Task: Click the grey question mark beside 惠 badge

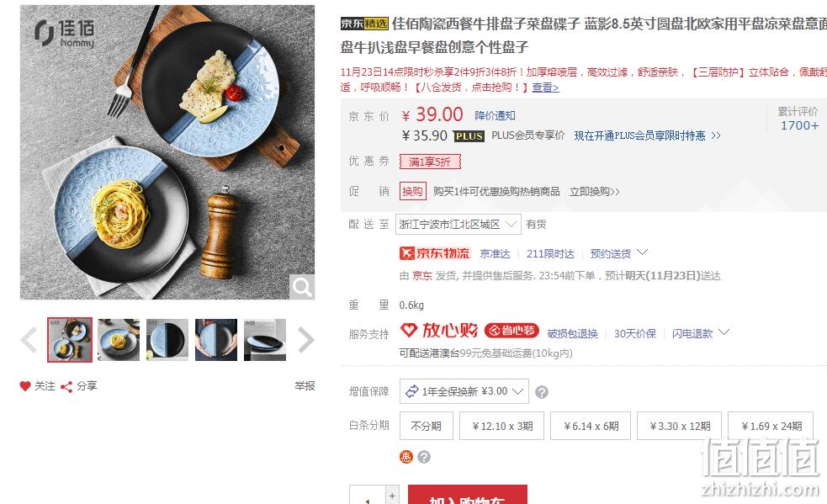Action: (424, 457)
